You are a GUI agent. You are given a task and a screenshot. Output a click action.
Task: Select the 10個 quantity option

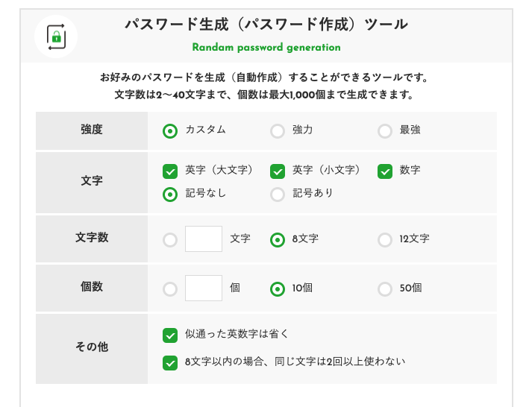pos(278,289)
